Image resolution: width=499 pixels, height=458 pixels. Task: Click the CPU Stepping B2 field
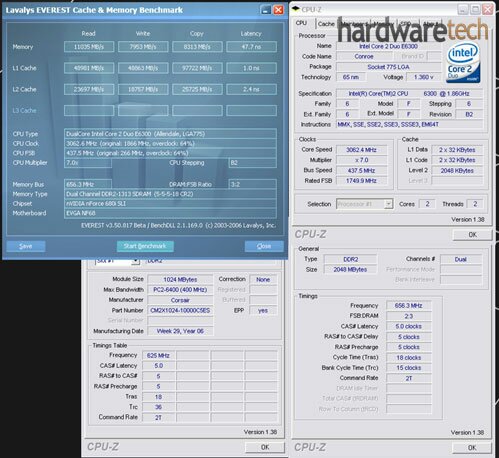click(253, 163)
